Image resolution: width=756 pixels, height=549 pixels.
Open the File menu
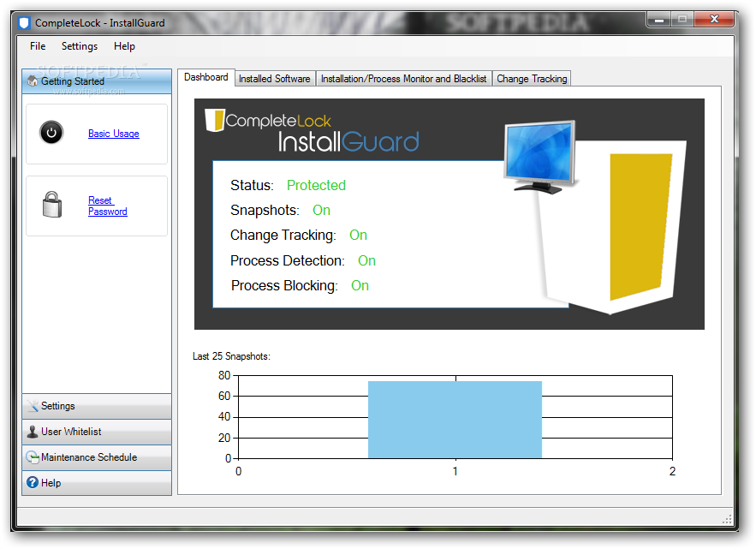coord(38,46)
